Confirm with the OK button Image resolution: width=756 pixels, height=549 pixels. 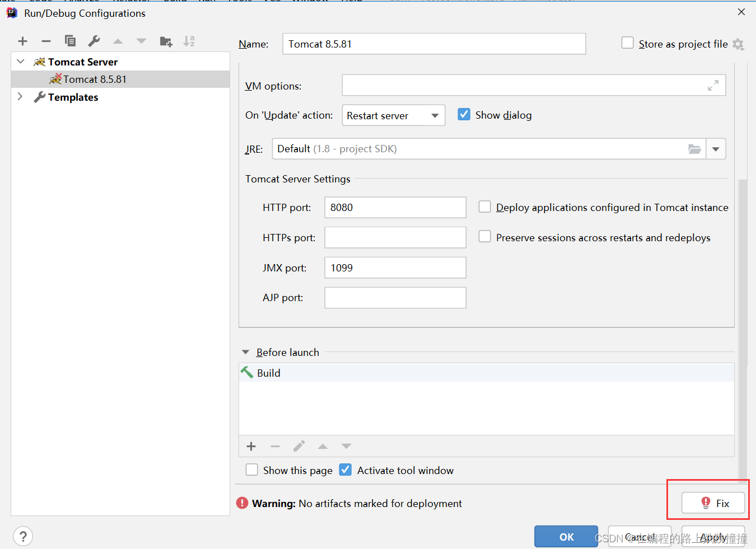(566, 537)
